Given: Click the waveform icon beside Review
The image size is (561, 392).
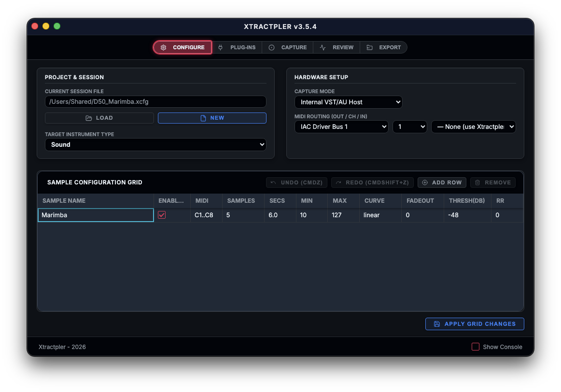Looking at the screenshot, I should click(323, 47).
